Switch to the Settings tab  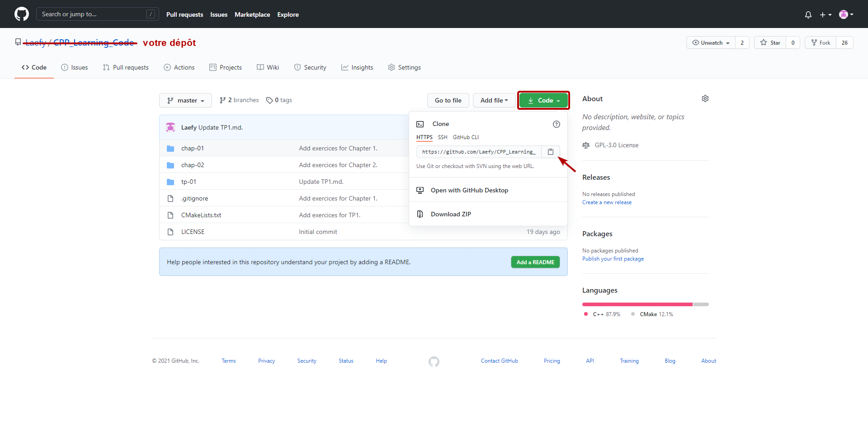[404, 67]
